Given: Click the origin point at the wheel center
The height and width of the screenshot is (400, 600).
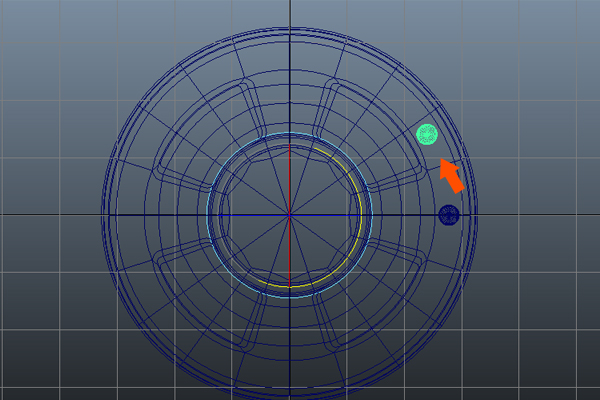Looking at the screenshot, I should coord(290,216).
